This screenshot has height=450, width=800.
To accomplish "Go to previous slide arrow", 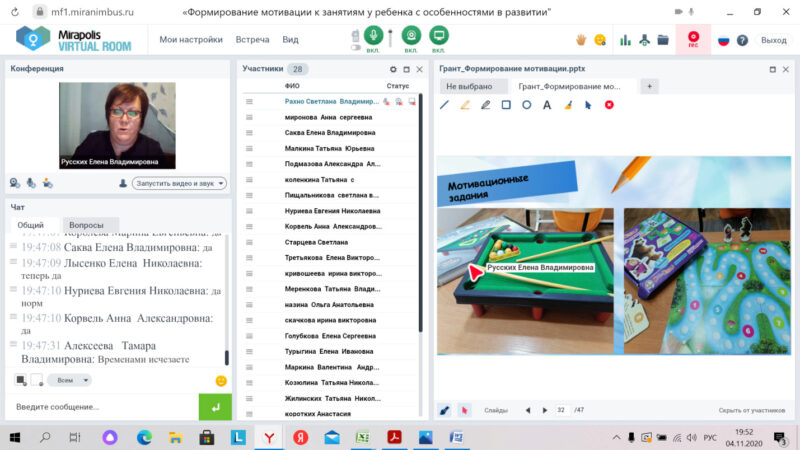I will click(x=528, y=410).
